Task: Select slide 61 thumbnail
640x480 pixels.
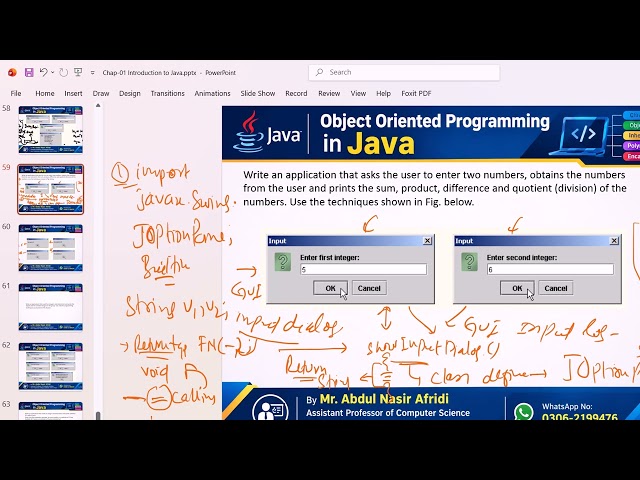Action: (x=51, y=307)
